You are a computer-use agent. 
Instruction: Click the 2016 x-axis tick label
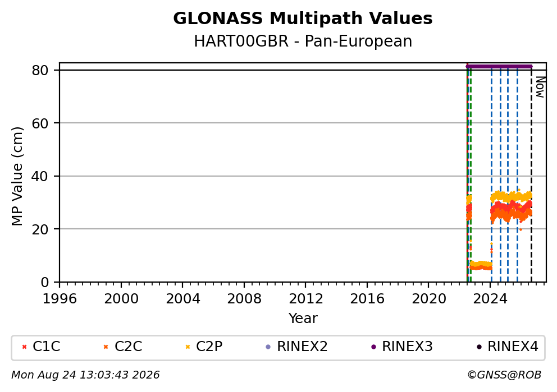click(x=367, y=299)
